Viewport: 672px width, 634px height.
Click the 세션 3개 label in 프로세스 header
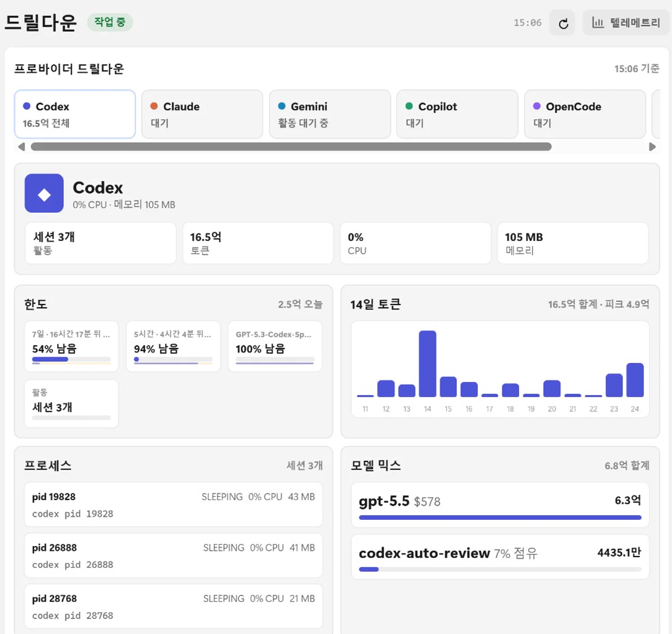[x=305, y=465]
